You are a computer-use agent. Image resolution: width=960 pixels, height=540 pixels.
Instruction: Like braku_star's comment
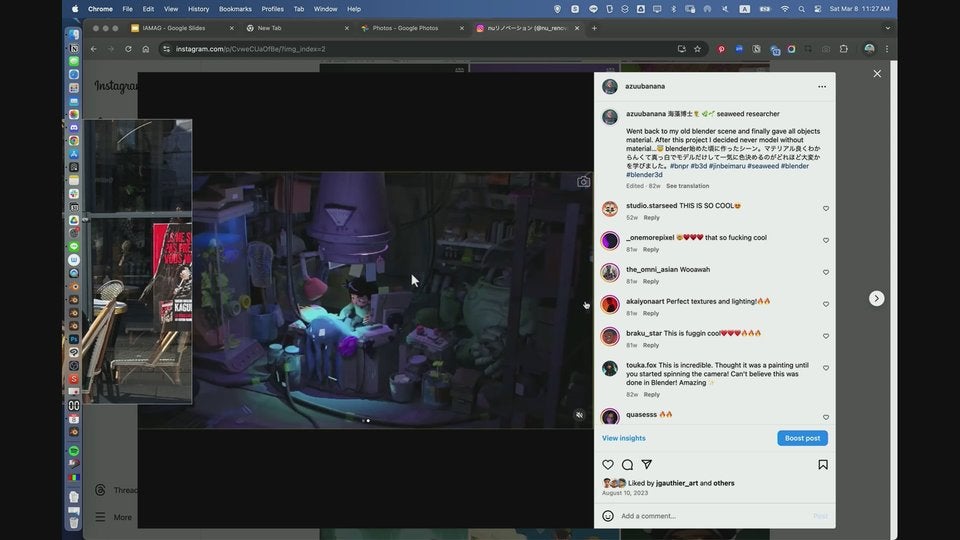tap(825, 336)
